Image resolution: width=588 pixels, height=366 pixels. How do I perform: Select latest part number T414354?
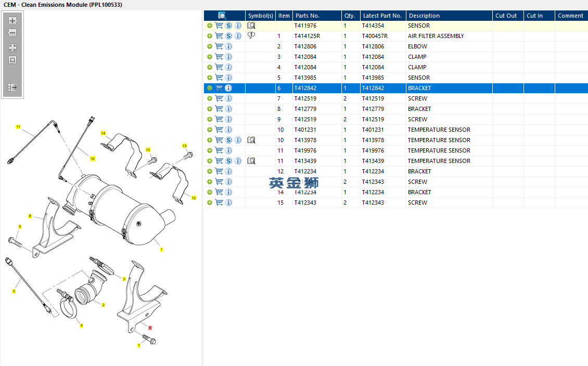pos(373,26)
